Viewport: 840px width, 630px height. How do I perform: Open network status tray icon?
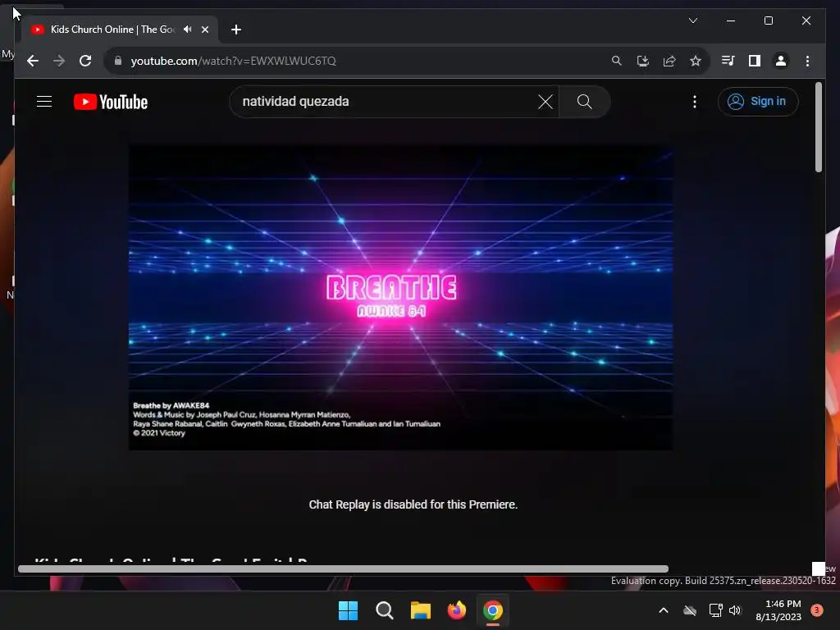coord(715,610)
